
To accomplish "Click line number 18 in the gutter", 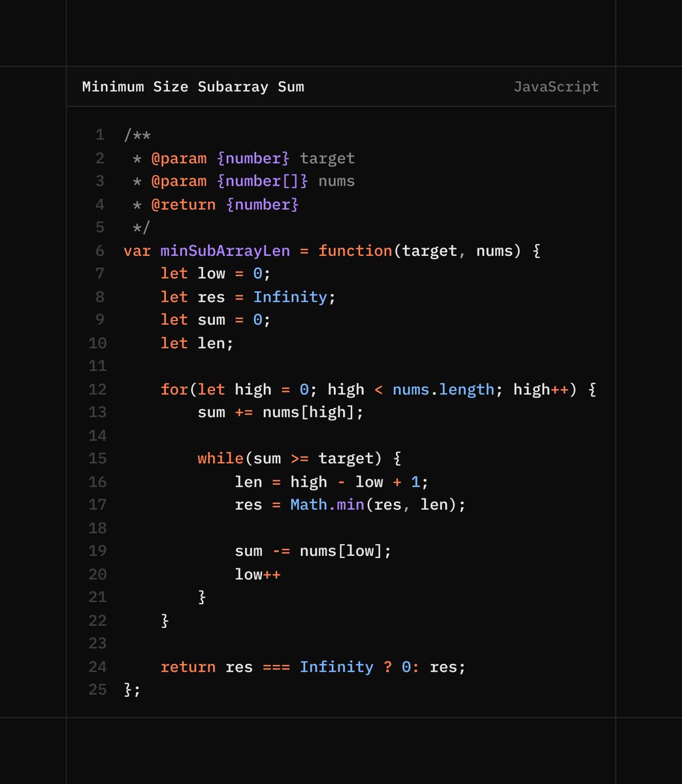I will [x=97, y=528].
